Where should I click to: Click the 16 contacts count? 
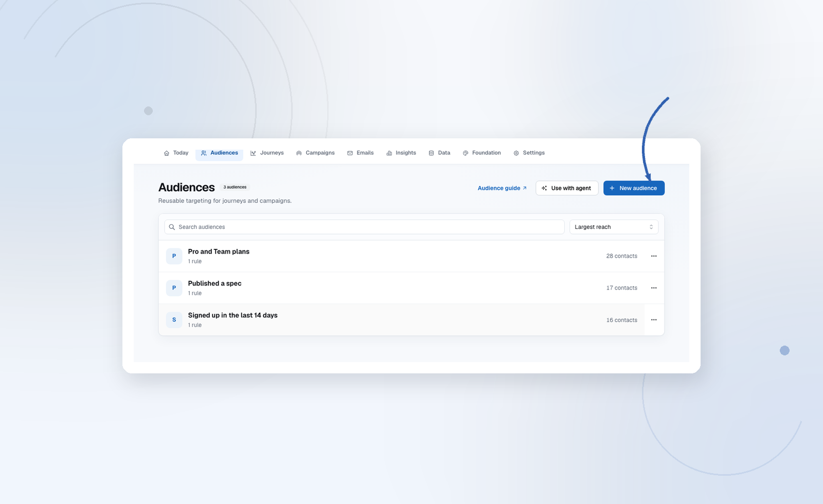point(621,320)
